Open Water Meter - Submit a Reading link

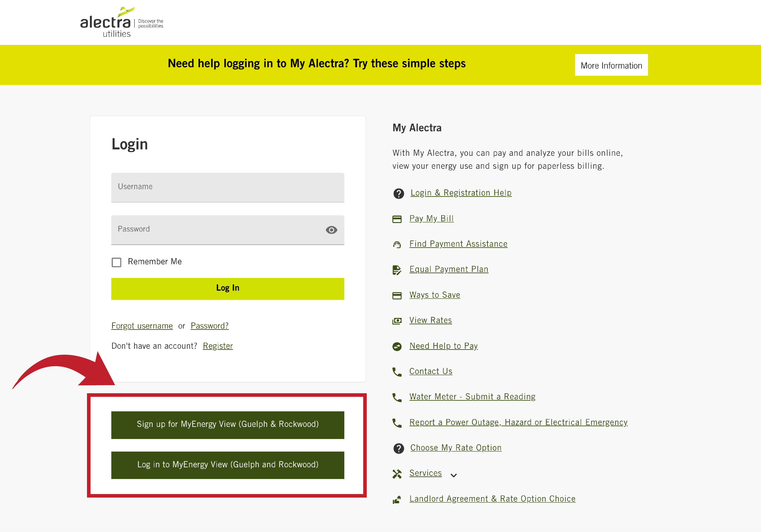pyautogui.click(x=472, y=397)
